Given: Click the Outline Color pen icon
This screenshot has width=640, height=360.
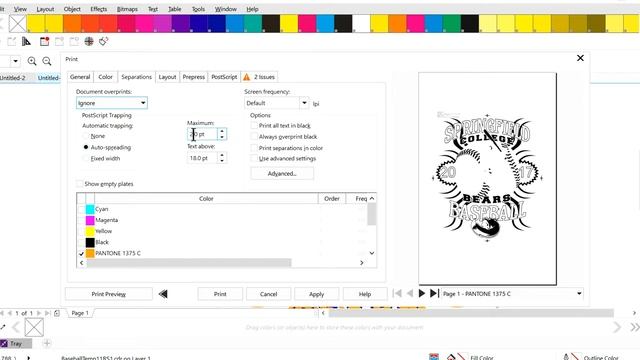Looking at the screenshot, I should coord(566,358).
